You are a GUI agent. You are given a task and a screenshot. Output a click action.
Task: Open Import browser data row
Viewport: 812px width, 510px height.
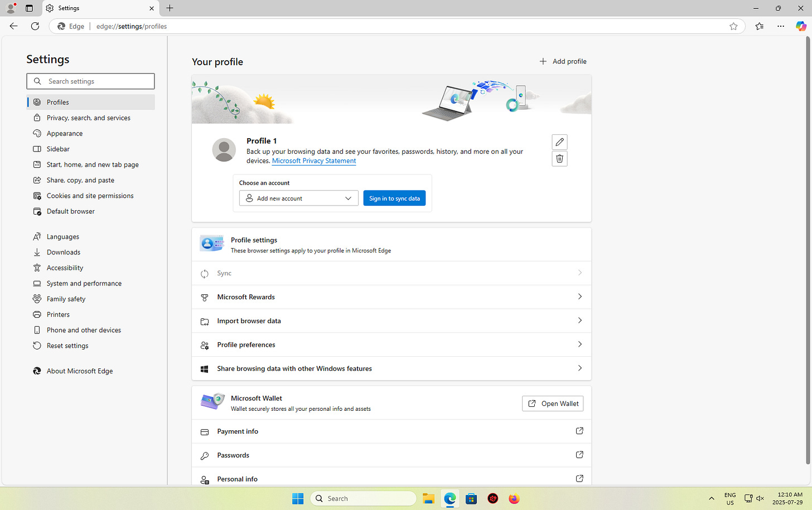[391, 321]
